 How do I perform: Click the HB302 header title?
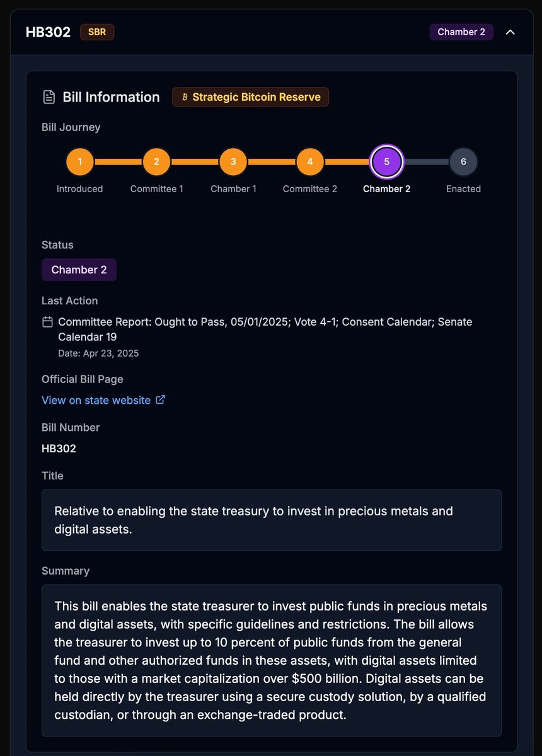[x=48, y=32]
